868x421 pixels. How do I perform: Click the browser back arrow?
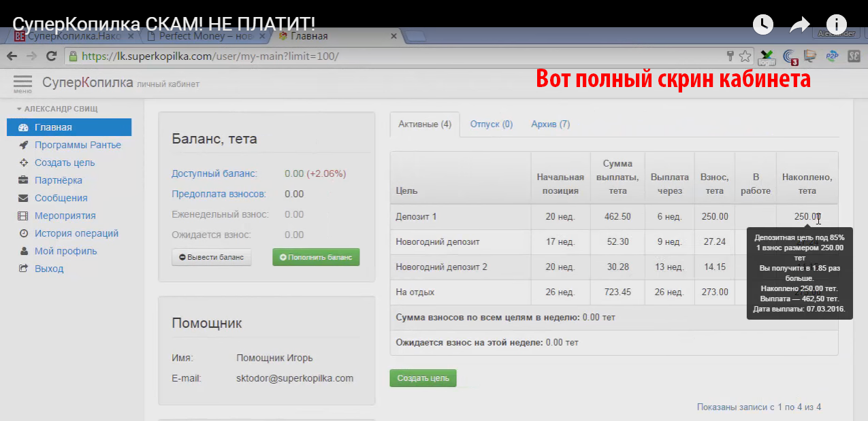click(x=12, y=56)
